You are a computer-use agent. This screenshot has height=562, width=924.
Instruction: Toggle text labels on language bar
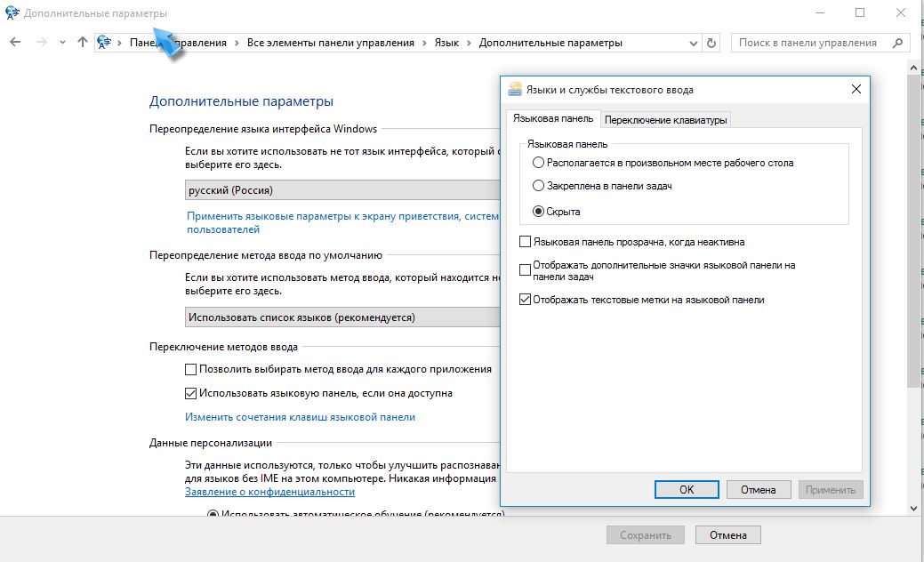point(642,300)
